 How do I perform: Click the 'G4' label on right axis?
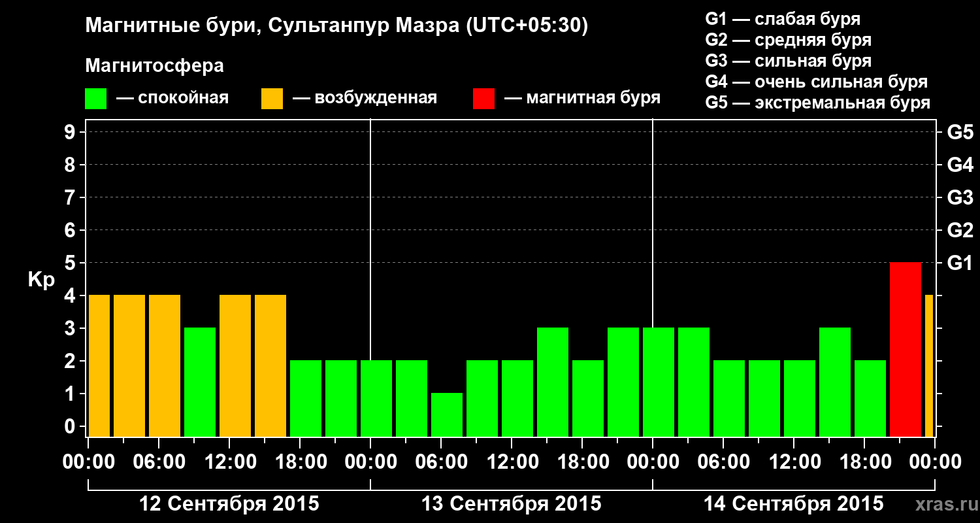click(960, 165)
